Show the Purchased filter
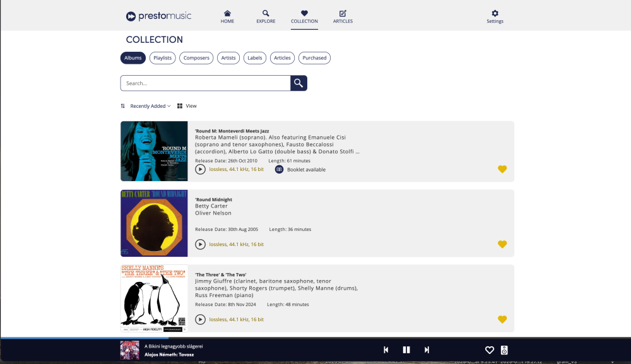This screenshot has height=364, width=631. pos(314,58)
